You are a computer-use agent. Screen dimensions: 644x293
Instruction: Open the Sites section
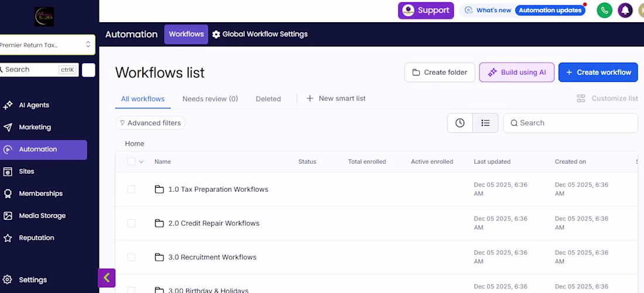click(26, 171)
